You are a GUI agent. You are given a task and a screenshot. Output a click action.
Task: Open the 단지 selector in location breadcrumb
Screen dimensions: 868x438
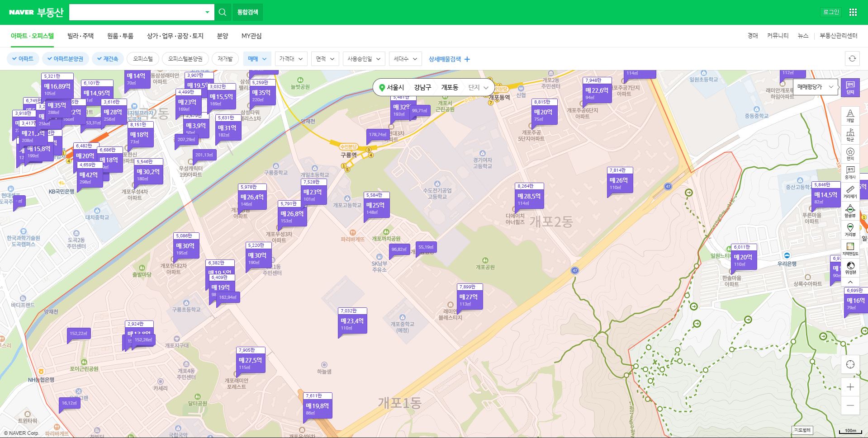click(478, 87)
